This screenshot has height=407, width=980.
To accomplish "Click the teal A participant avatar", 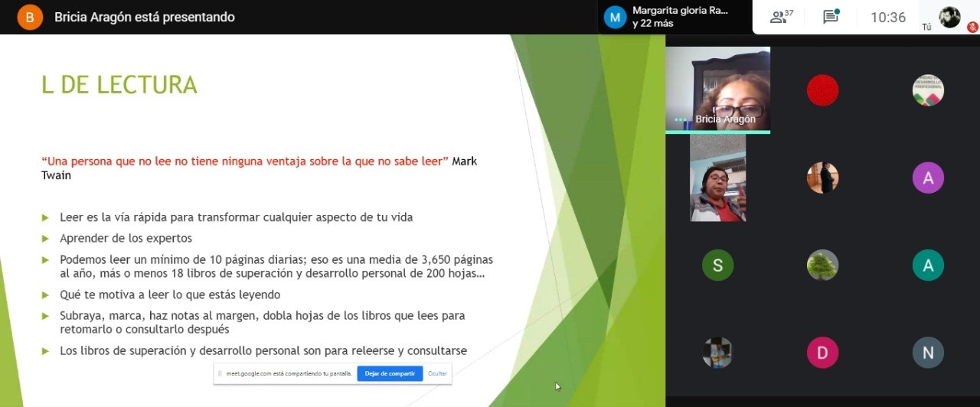I will [928, 265].
